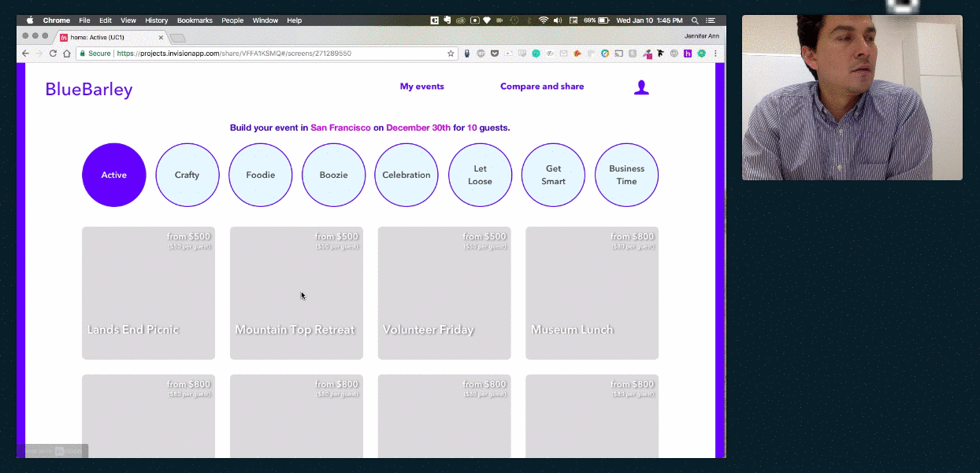Open the Apple menu
This screenshot has width=980, height=473.
30,20
